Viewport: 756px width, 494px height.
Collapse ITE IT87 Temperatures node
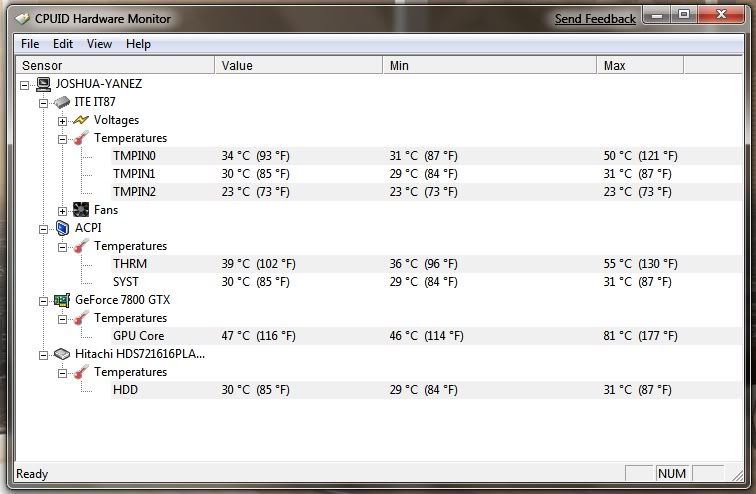(62, 139)
